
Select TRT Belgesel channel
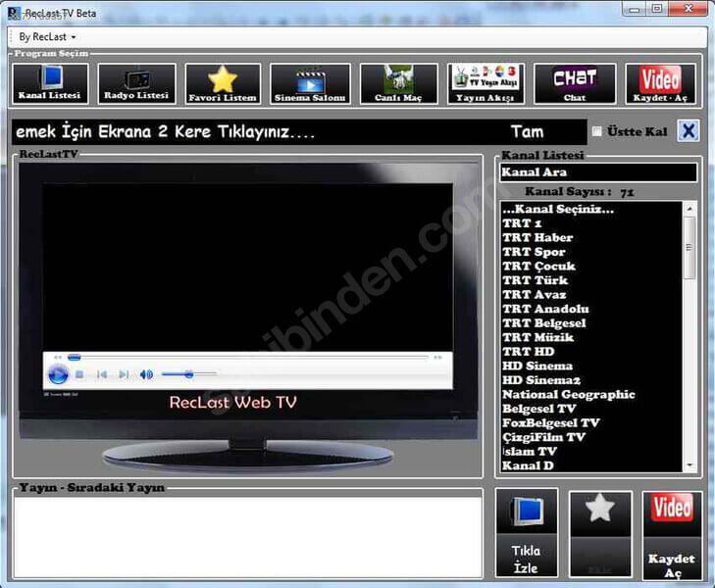(x=591, y=323)
